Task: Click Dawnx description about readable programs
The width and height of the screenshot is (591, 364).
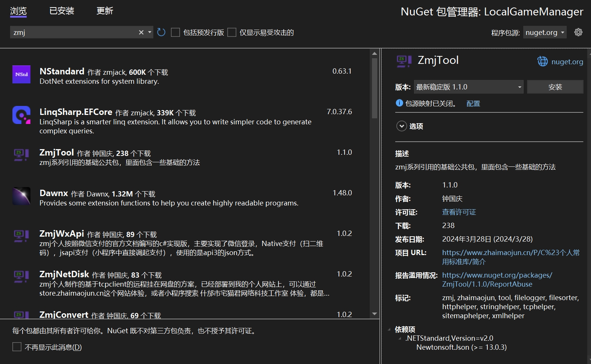Action: click(x=169, y=203)
